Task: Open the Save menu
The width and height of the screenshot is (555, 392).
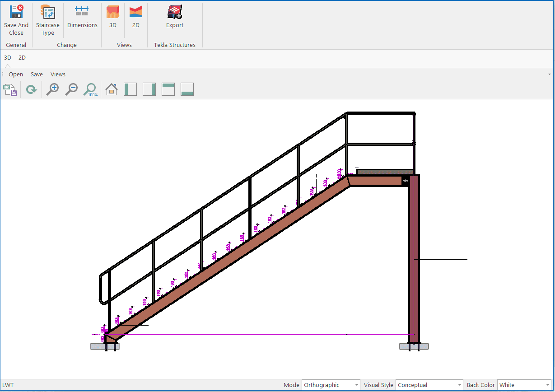Action: click(37, 75)
